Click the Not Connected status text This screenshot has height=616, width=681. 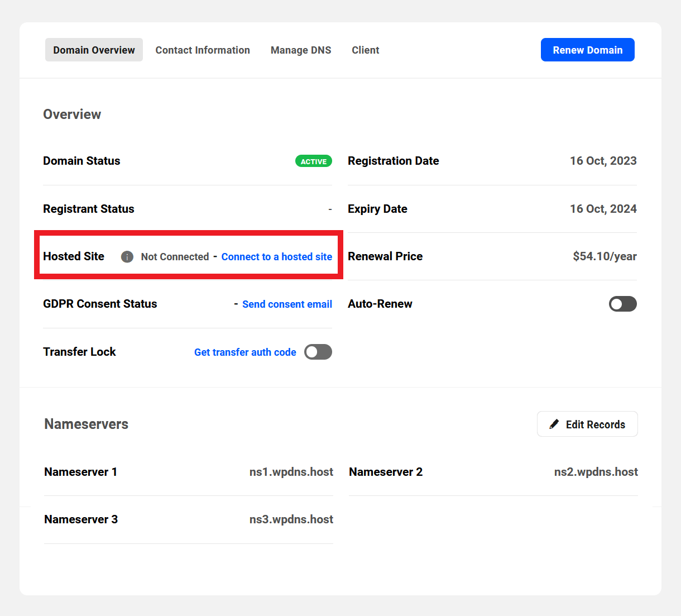[175, 257]
